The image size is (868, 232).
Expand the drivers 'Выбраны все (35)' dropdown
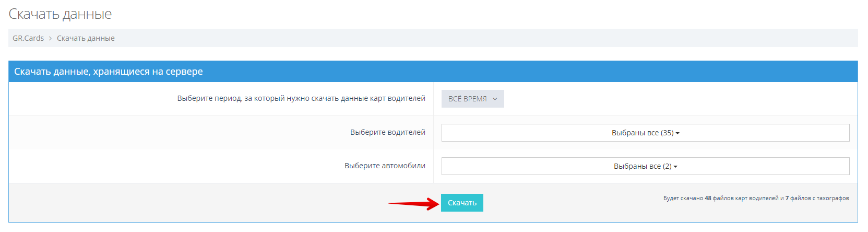(645, 133)
